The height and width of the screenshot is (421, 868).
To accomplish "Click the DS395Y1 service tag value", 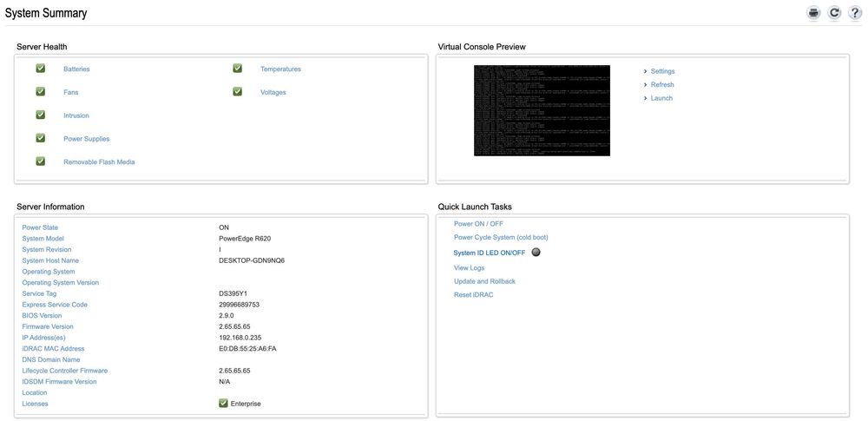I will click(x=233, y=293).
